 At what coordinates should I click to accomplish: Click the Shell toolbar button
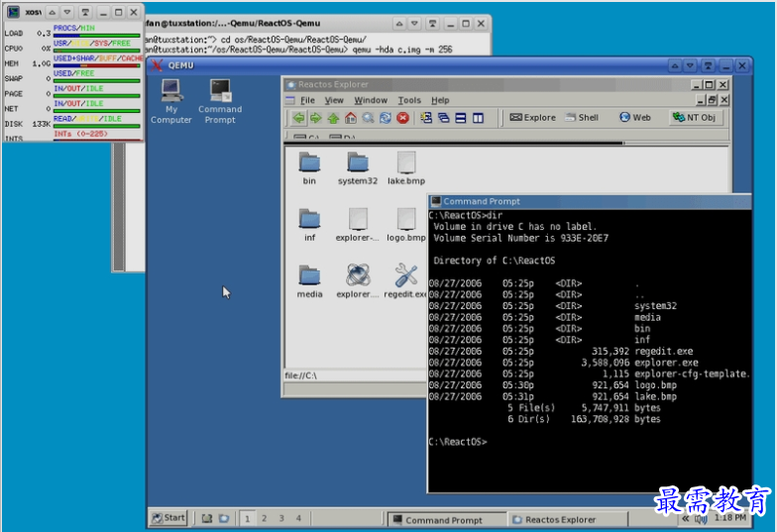pyautogui.click(x=582, y=117)
